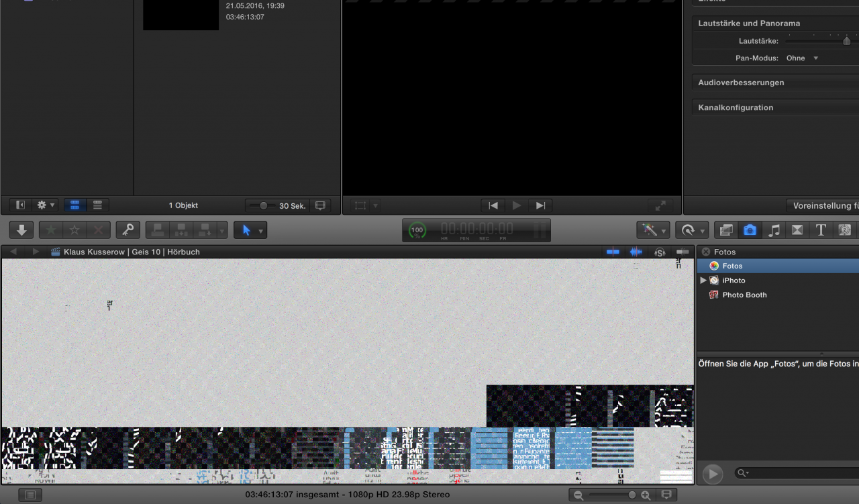Click the Voreinstellung button in inspector

823,205
